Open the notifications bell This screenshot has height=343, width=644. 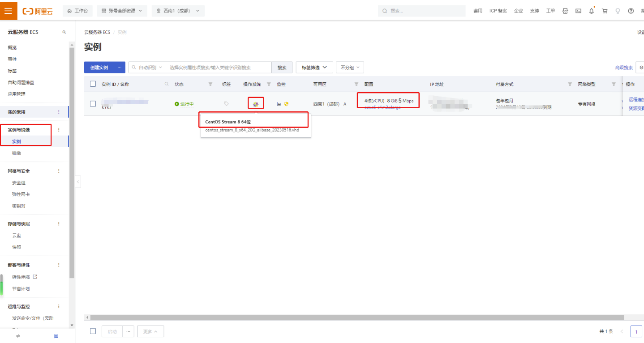point(591,11)
